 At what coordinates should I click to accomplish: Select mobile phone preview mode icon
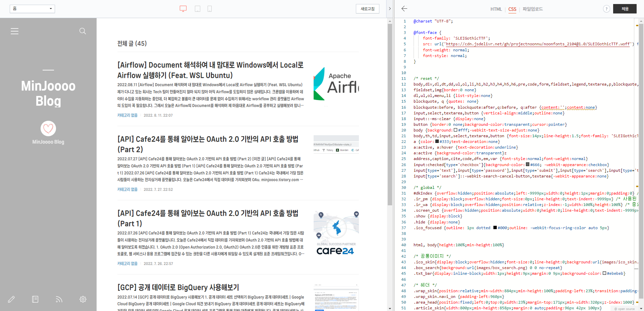click(210, 9)
